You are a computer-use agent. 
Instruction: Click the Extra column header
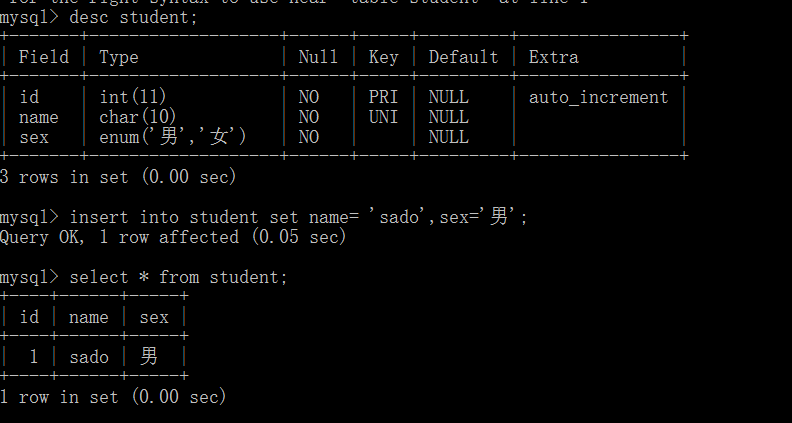(554, 57)
